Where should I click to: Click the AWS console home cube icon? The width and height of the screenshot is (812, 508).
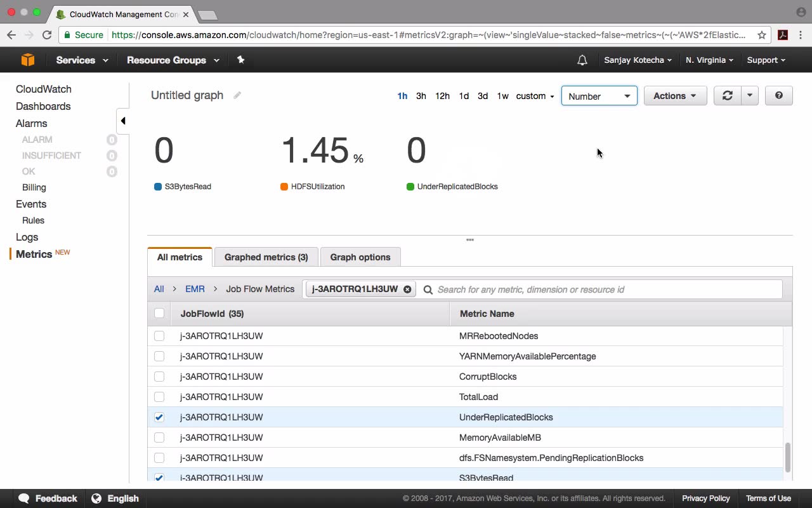pos(27,60)
